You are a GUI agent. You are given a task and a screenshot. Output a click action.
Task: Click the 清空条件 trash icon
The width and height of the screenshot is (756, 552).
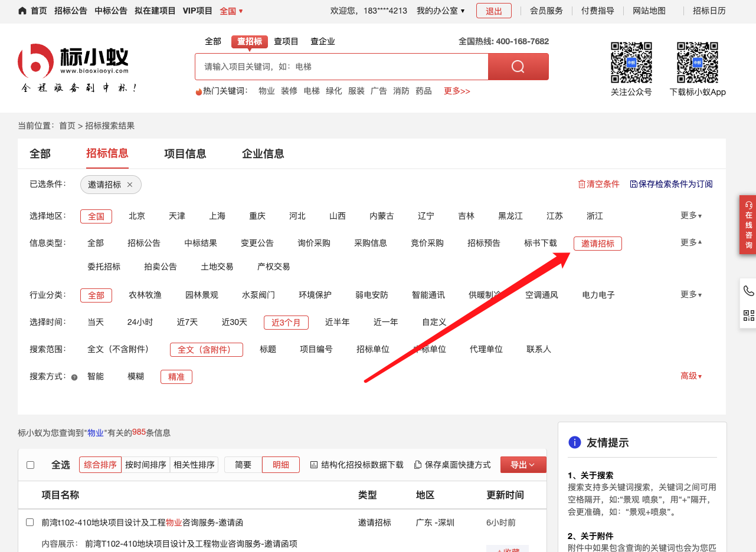(582, 184)
